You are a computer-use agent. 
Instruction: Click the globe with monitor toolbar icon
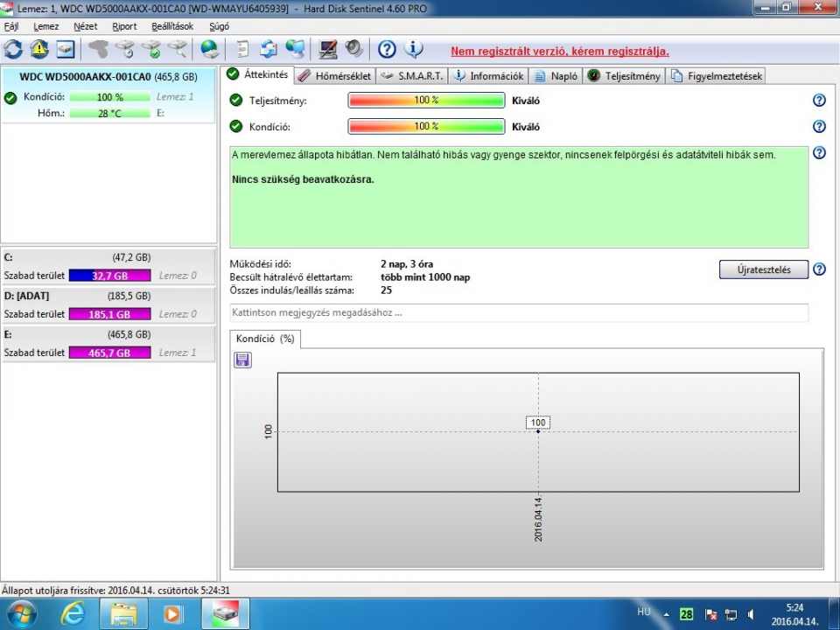[295, 49]
